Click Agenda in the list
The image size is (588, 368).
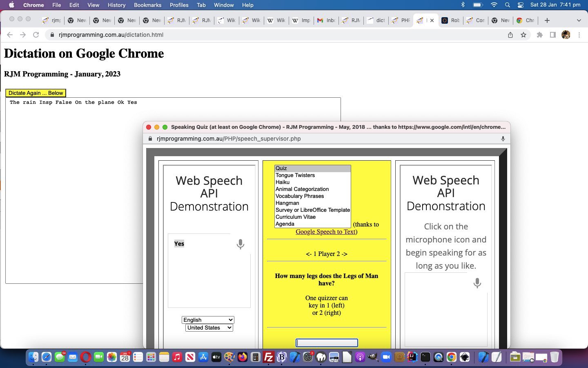coord(313,224)
